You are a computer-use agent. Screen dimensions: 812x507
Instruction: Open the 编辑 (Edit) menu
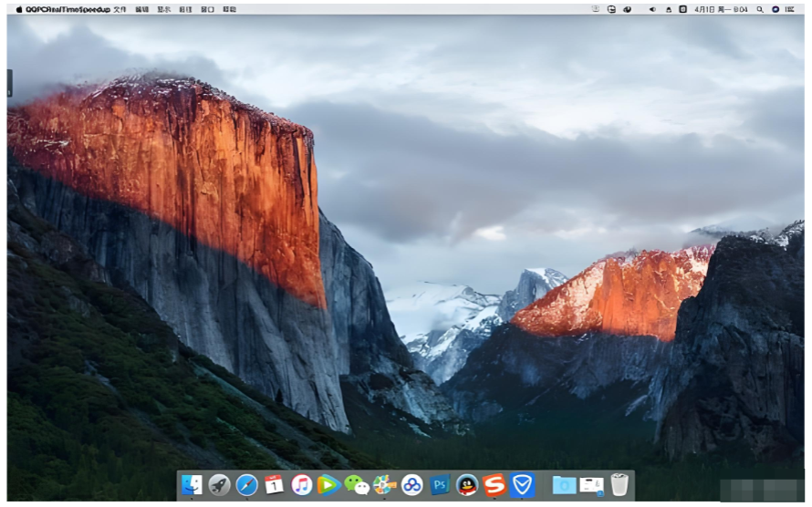[x=141, y=9]
